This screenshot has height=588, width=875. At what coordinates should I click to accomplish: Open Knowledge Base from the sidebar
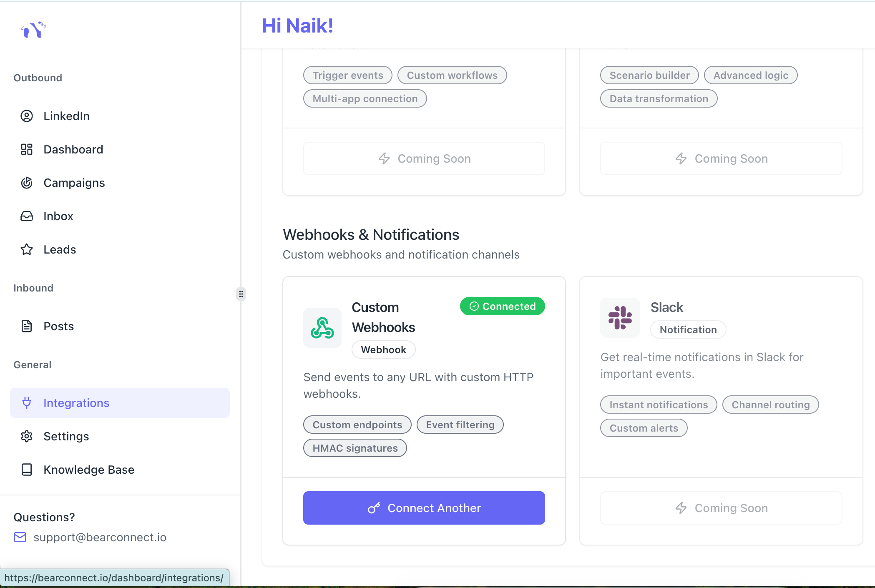click(89, 470)
